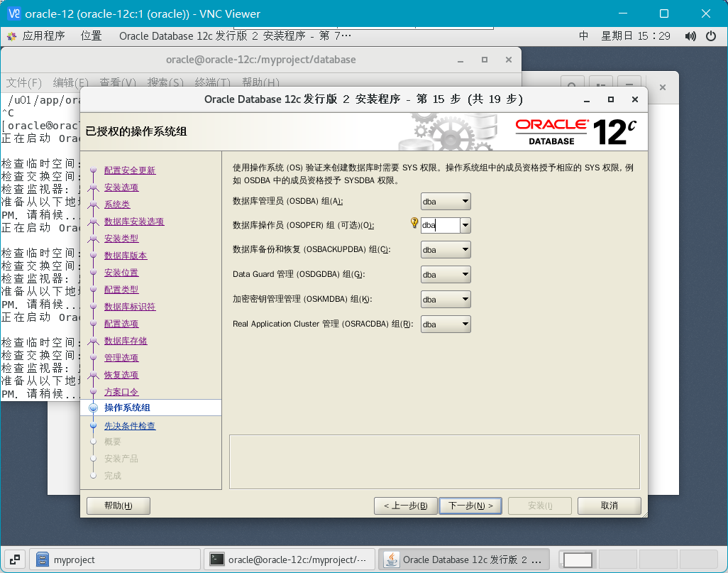Open the OSBACKUPDBA group dropdown

pos(446,249)
